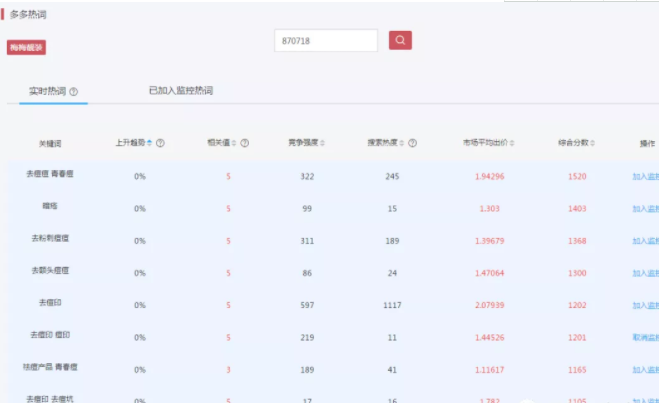The width and height of the screenshot is (659, 403).
Task: Add keyword 祛痘产品 青春痘 to monitoring
Action: (x=645, y=370)
